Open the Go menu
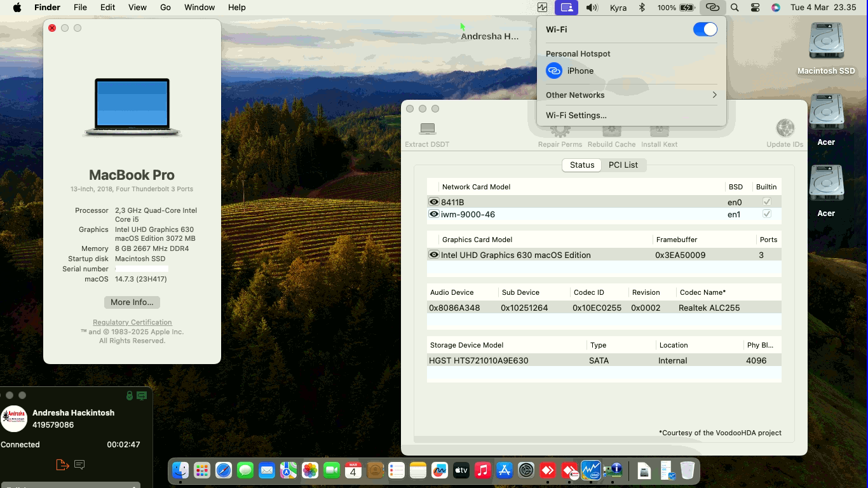This screenshot has height=488, width=868. 165,7
